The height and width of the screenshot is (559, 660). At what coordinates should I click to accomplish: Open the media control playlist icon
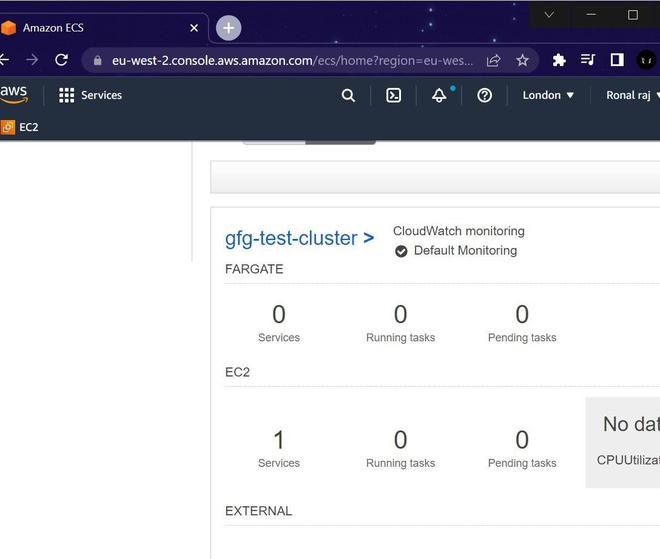point(588,60)
